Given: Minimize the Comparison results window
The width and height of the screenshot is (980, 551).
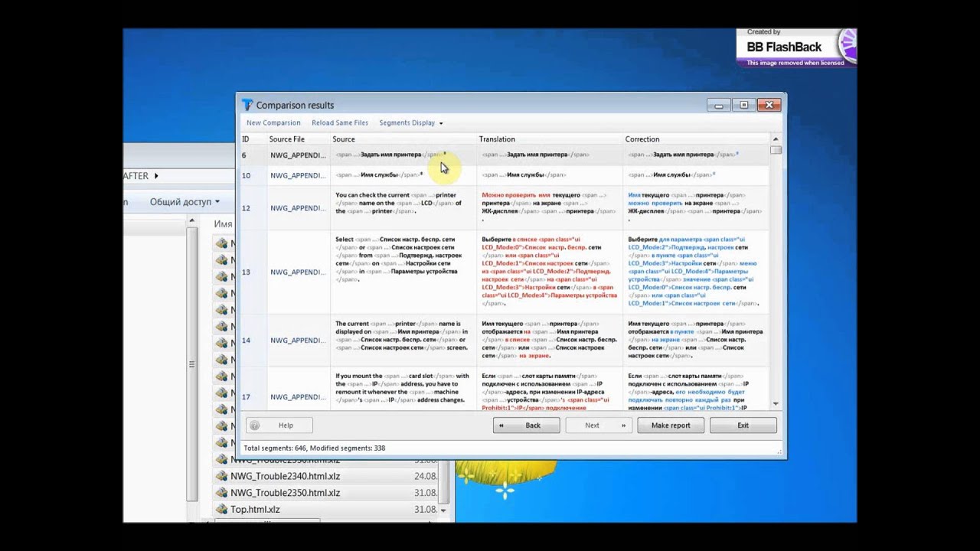Looking at the screenshot, I should 718,105.
